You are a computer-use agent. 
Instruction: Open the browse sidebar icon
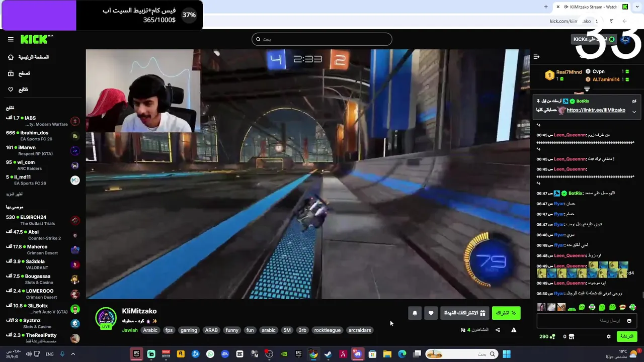(x=11, y=73)
